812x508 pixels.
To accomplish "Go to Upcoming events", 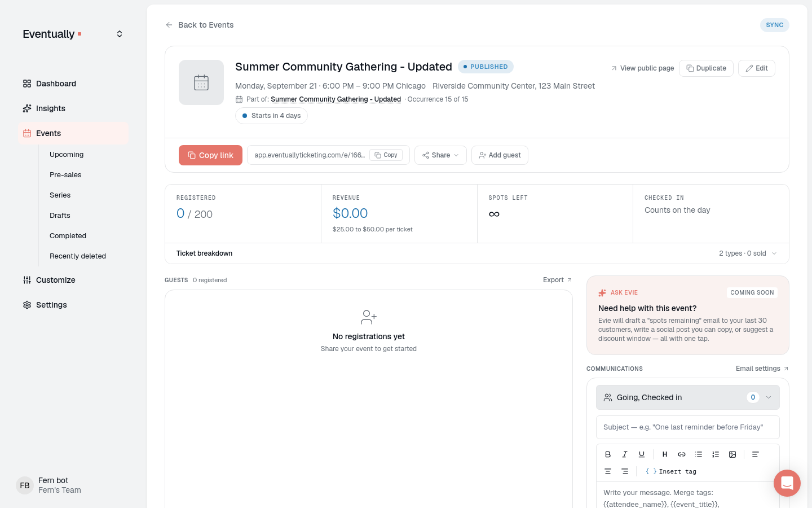I will tap(67, 155).
